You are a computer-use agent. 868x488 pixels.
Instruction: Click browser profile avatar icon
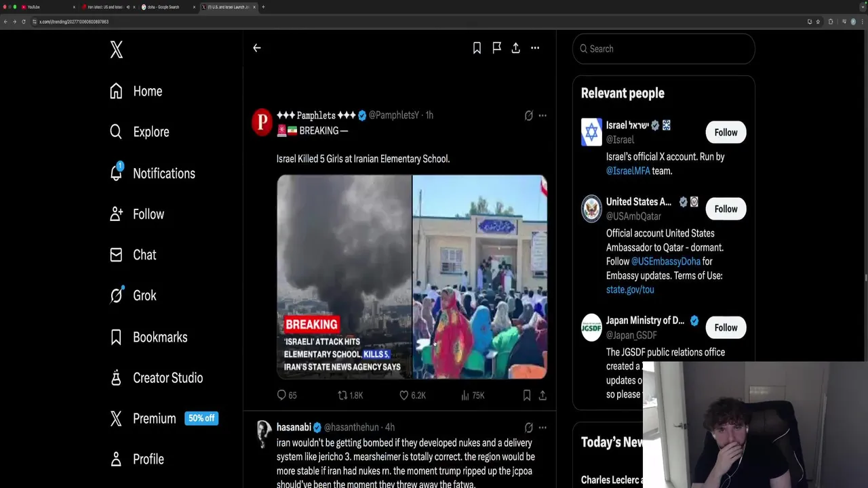coord(853,22)
